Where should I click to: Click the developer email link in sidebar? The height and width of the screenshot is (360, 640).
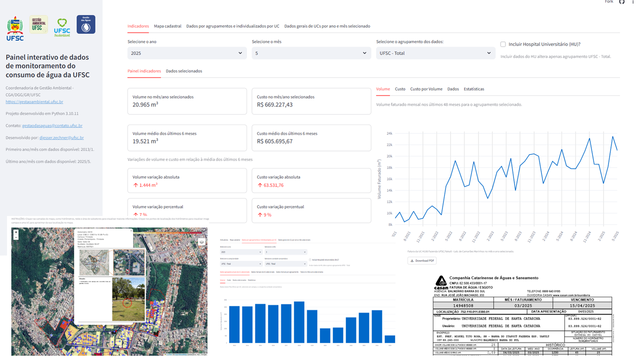(62, 138)
